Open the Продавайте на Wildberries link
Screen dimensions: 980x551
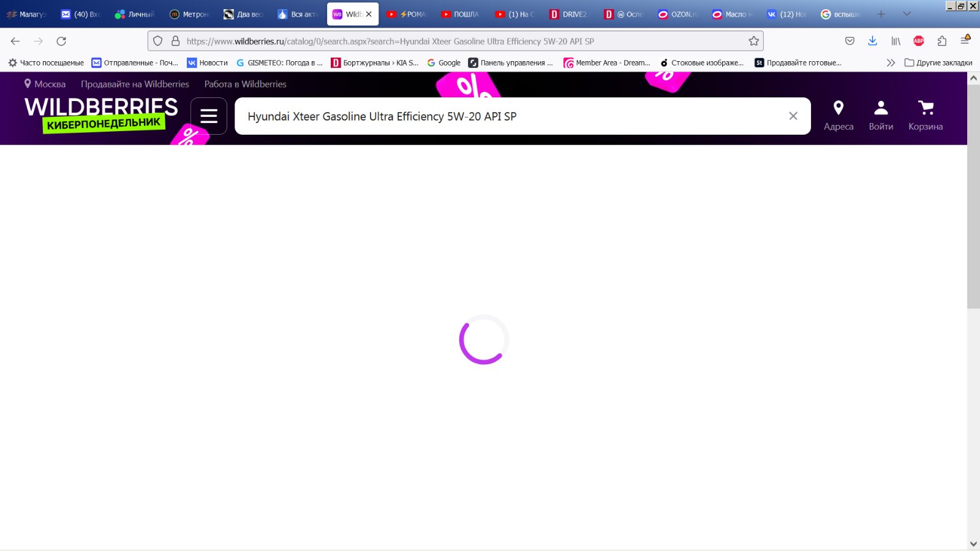point(135,84)
